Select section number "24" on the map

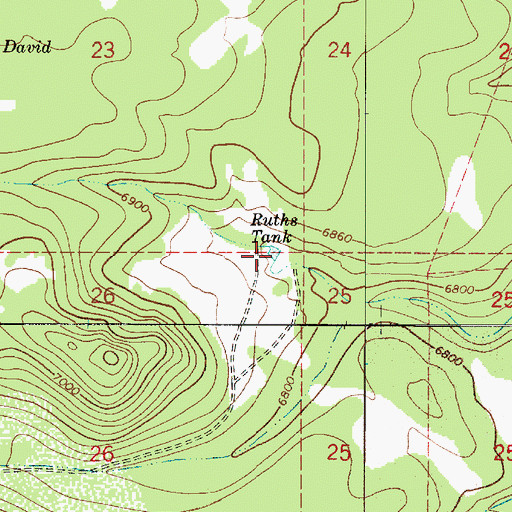339,50
